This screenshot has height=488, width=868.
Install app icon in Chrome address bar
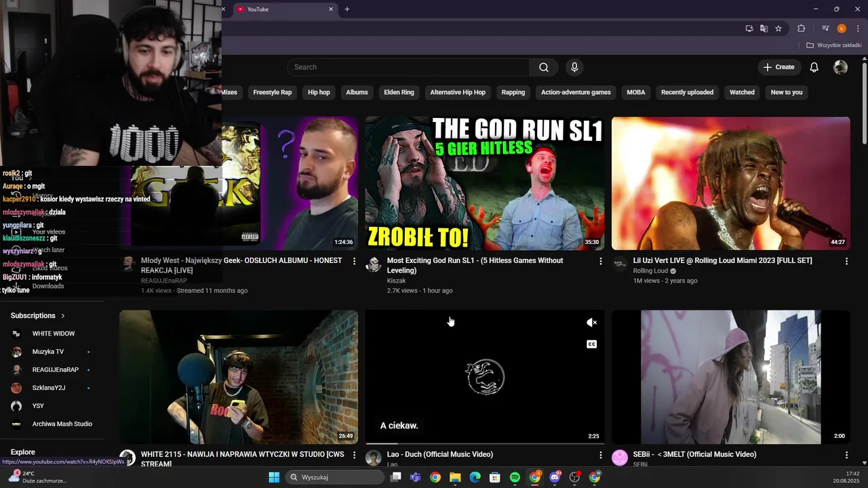click(x=749, y=28)
